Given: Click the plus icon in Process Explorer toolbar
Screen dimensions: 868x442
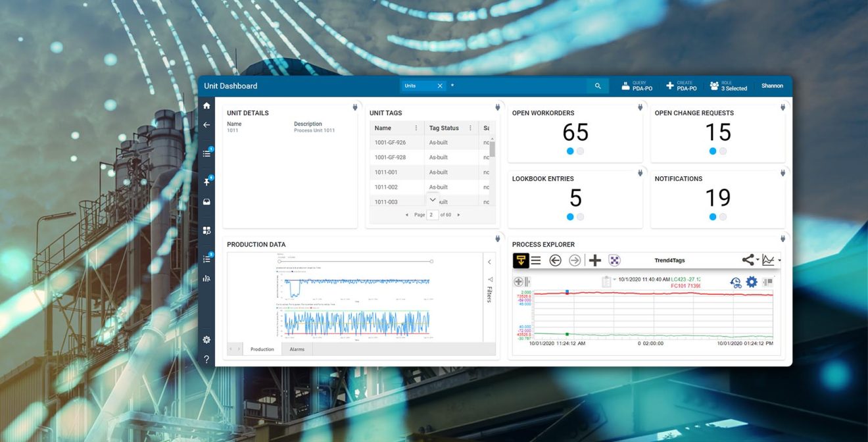Looking at the screenshot, I should point(594,260).
